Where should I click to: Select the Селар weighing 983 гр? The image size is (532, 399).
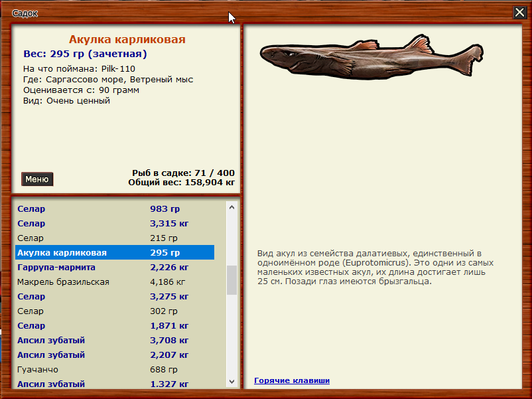114,208
